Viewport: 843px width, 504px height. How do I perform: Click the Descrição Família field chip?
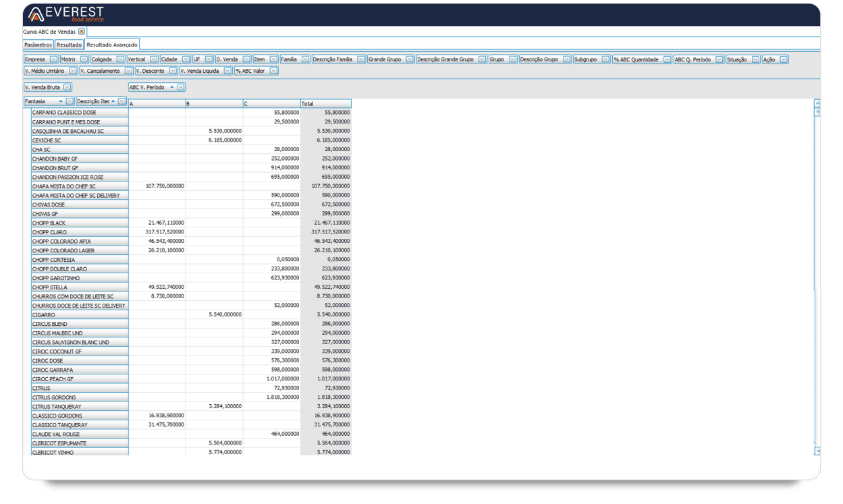click(339, 59)
